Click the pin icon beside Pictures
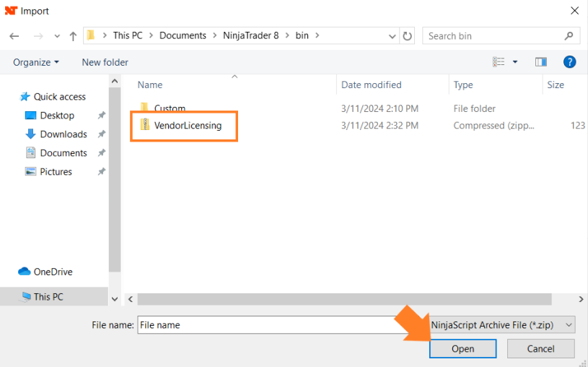 tap(101, 172)
